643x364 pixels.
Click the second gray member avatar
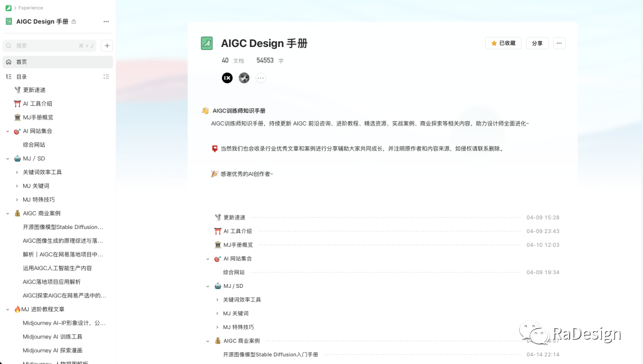[x=244, y=78]
